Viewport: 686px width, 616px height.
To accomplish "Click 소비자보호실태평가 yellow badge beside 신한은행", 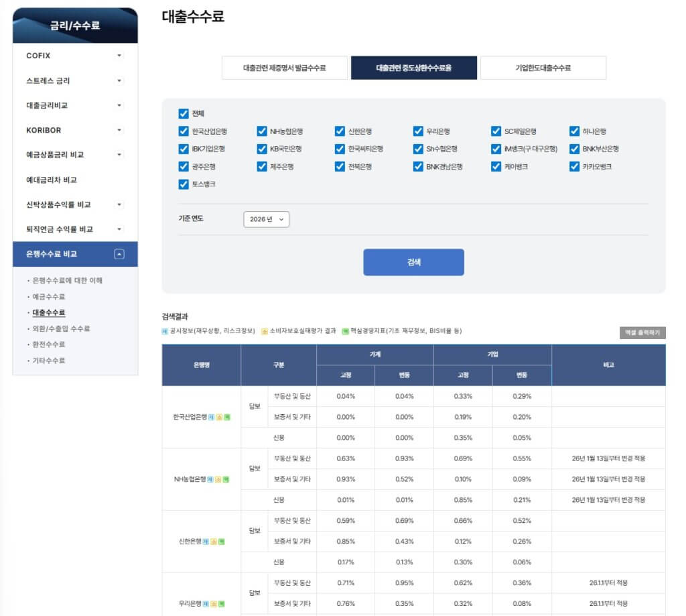I will click(214, 542).
